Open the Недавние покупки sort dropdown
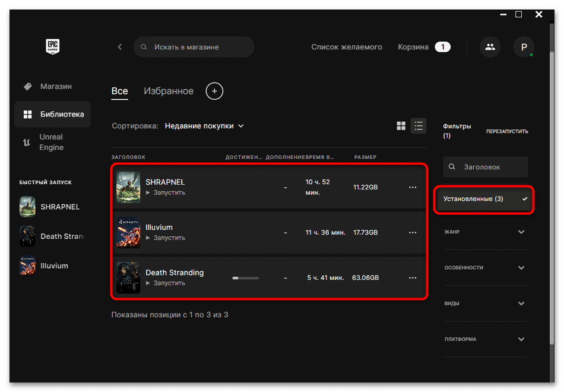Viewport: 564px width, 392px height. (x=204, y=126)
